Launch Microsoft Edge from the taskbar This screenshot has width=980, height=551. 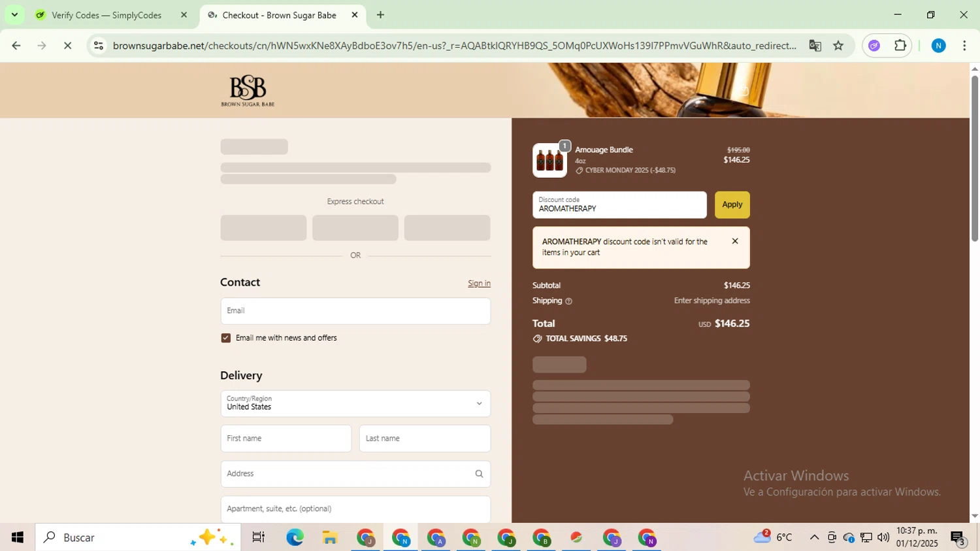295,537
